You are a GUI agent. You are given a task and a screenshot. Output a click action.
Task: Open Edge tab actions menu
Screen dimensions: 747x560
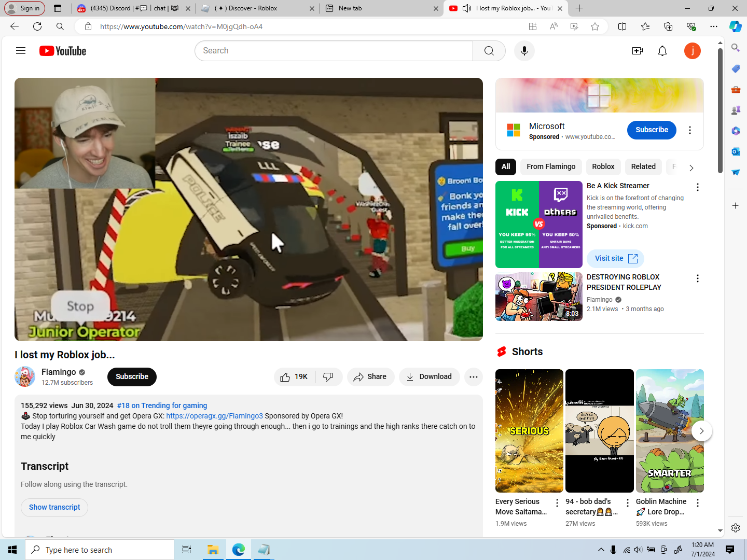coord(58,8)
